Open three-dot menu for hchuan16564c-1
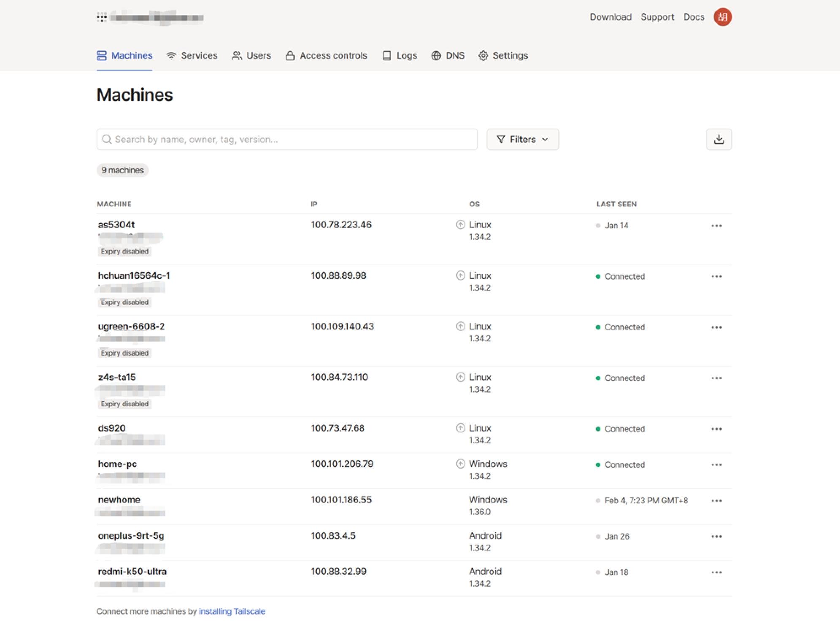840x629 pixels. click(716, 277)
